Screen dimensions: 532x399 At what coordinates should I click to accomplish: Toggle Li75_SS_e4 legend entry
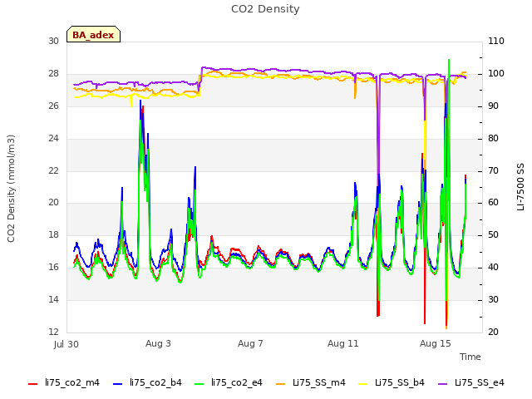pos(471,382)
